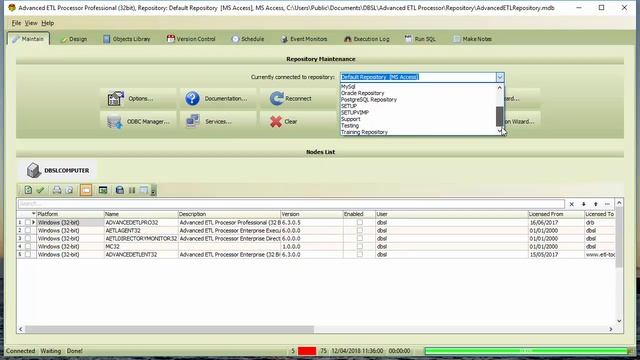
Task: Click the red X Clear icon
Action: click(x=276, y=121)
